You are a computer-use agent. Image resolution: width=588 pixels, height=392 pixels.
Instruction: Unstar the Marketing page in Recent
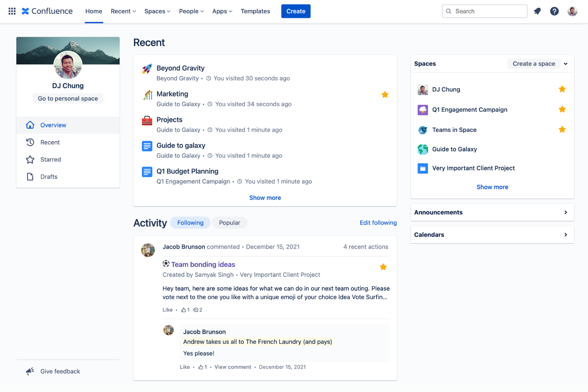385,95
